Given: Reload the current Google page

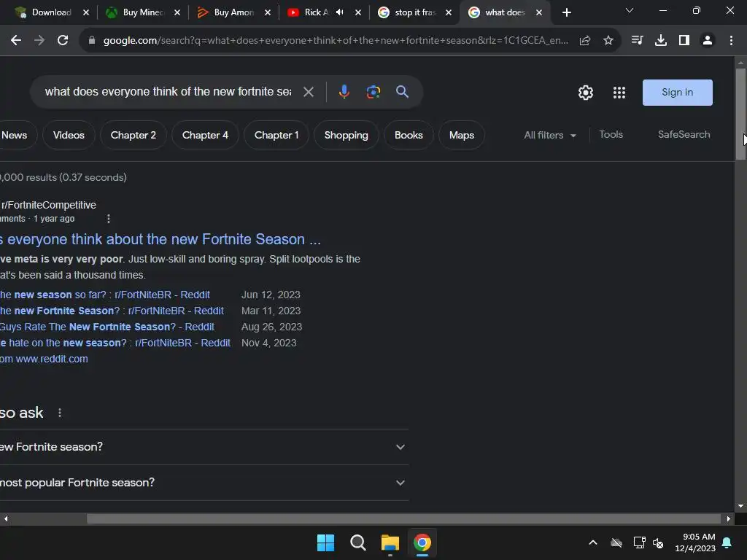Looking at the screenshot, I should (63, 41).
